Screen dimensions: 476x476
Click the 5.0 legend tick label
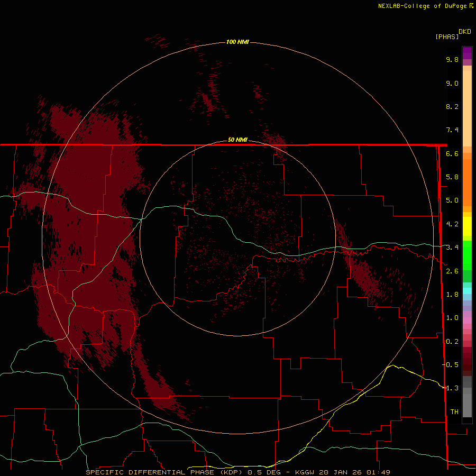[x=452, y=200]
